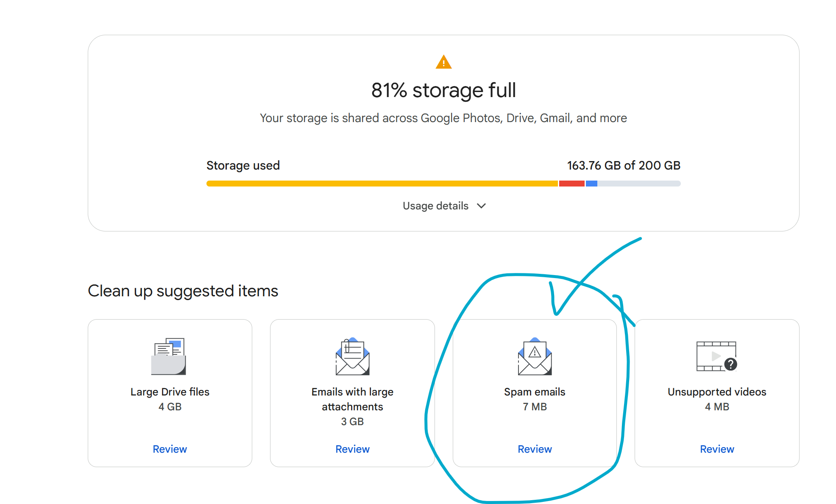Review Unsupported videos
Screen dimensions: 836x504
(716, 449)
